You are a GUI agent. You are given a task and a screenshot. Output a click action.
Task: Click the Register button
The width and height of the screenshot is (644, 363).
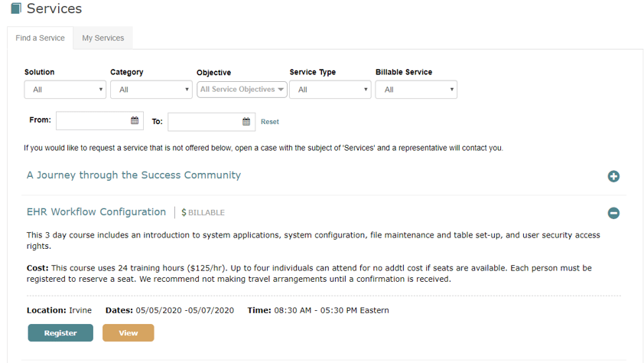pyautogui.click(x=60, y=333)
